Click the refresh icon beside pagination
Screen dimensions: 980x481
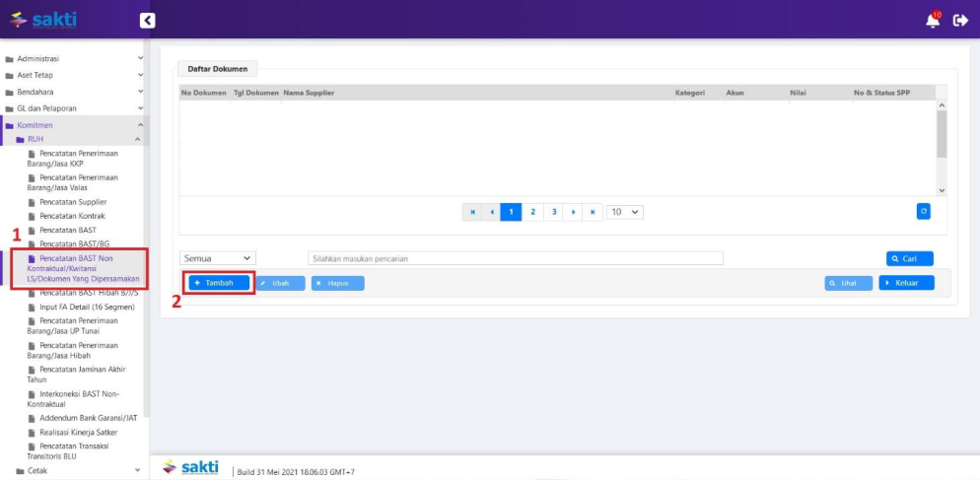click(x=923, y=211)
